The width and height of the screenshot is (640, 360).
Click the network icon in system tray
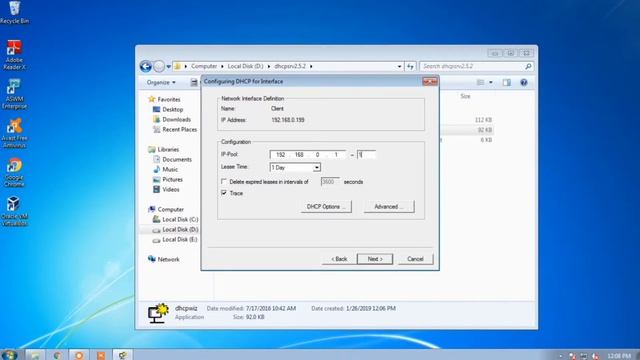tap(584, 356)
